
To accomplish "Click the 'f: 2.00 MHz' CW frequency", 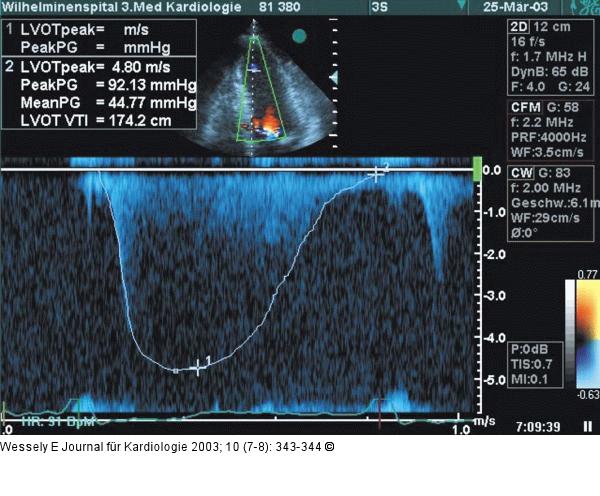I will point(546,188).
